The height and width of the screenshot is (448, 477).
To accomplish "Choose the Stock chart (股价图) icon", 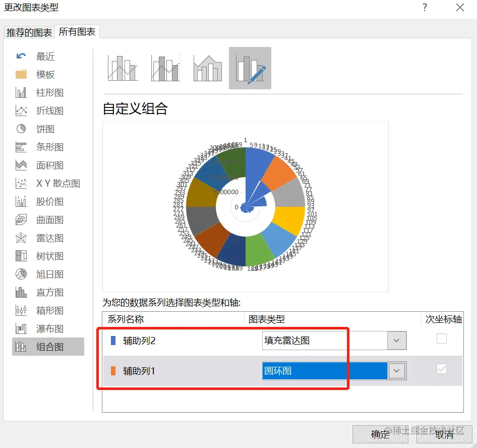I will tap(21, 201).
